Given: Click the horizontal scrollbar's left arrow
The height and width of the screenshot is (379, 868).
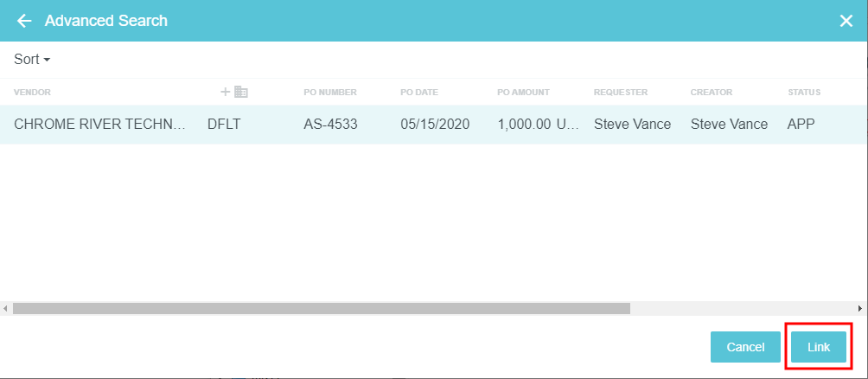Looking at the screenshot, I should (6, 308).
